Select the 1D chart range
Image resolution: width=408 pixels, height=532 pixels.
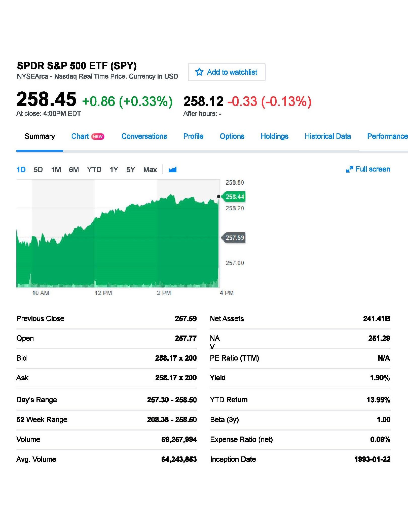(21, 170)
